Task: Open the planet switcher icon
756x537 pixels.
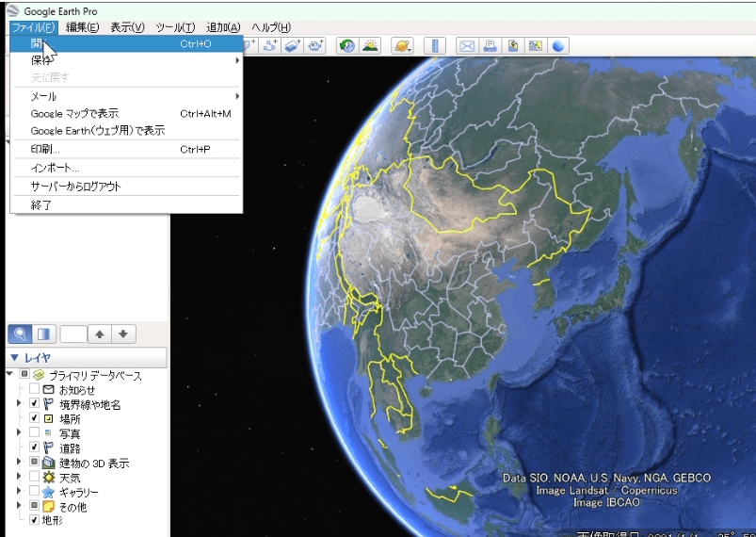Action: [402, 45]
